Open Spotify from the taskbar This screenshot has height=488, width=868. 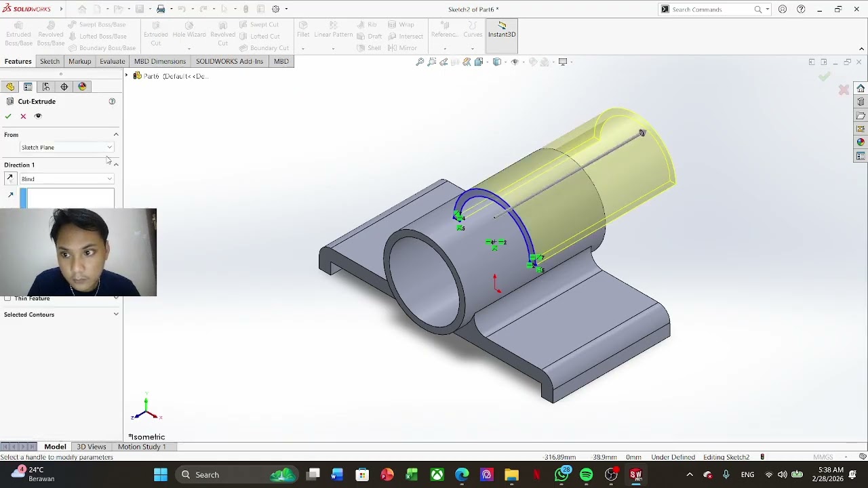[586, 475]
